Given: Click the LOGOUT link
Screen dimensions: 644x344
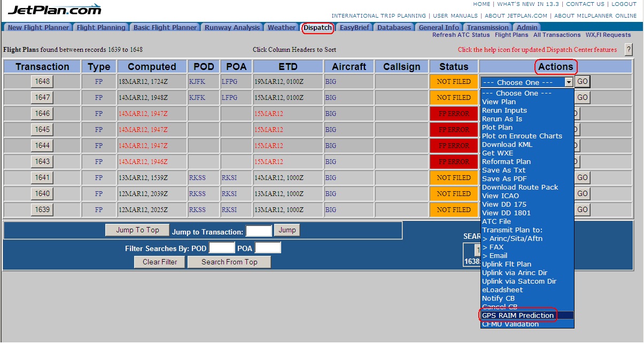Looking at the screenshot, I should pos(624,4).
